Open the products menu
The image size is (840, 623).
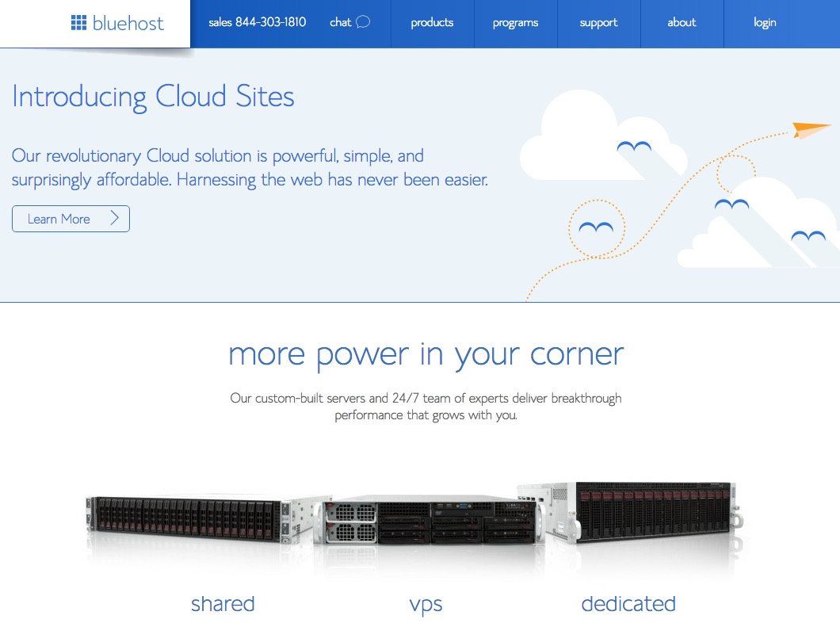[433, 23]
